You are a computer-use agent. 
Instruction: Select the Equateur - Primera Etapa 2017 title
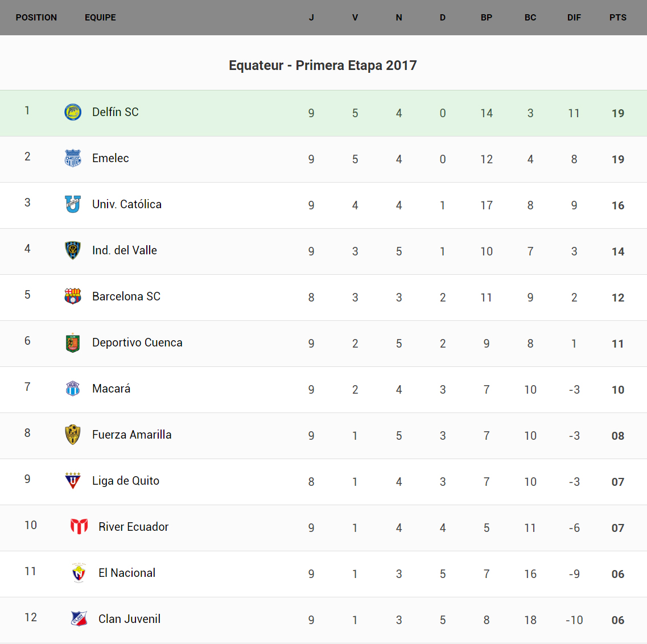coord(323,65)
